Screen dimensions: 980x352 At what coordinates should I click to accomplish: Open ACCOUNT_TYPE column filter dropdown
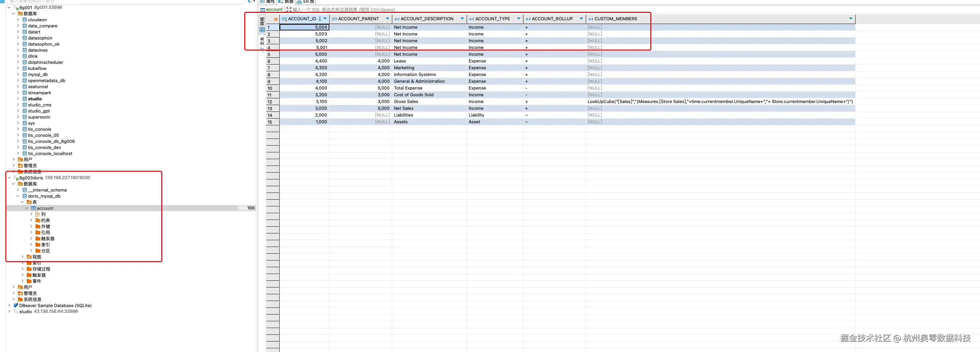click(518, 19)
